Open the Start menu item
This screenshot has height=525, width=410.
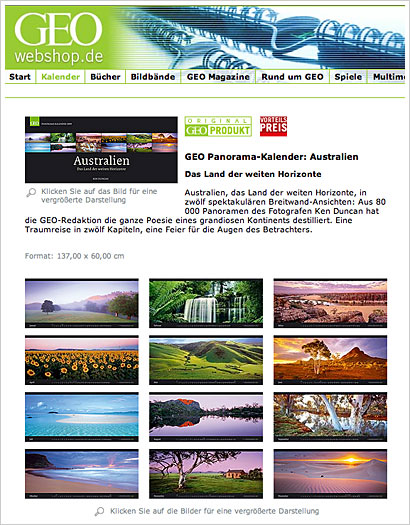tap(20, 77)
